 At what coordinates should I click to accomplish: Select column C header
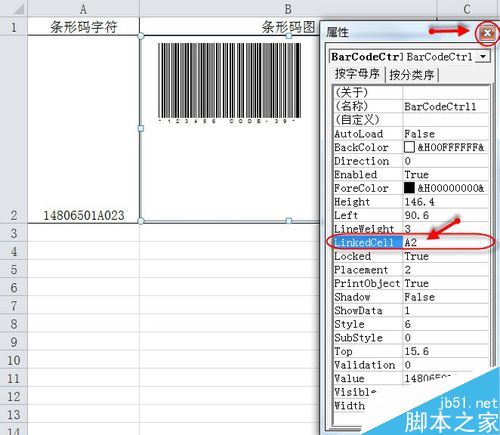468,9
